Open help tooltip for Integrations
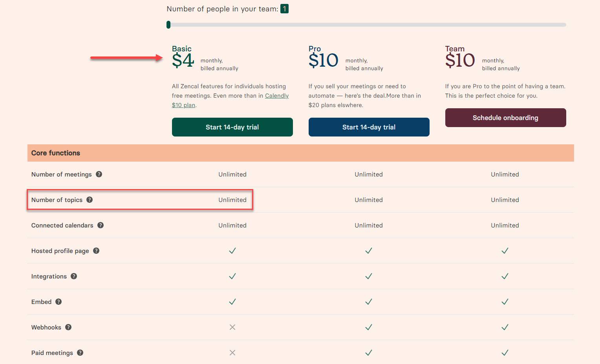This screenshot has height=364, width=600. (74, 276)
